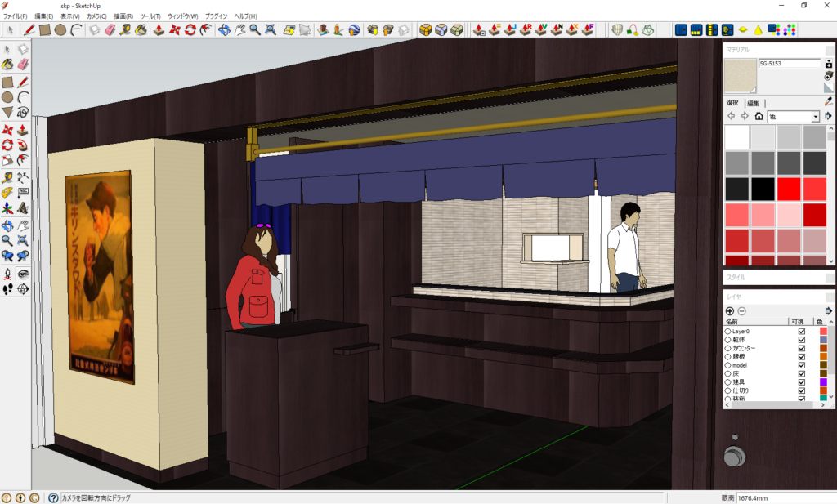Open the ファイル(F) menu
Viewport: 837px width, 504px height.
click(15, 16)
